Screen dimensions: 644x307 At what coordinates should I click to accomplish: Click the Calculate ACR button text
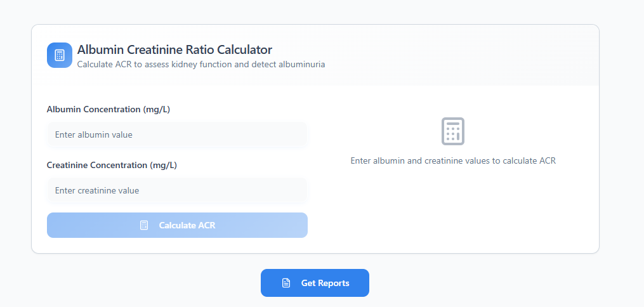(187, 225)
